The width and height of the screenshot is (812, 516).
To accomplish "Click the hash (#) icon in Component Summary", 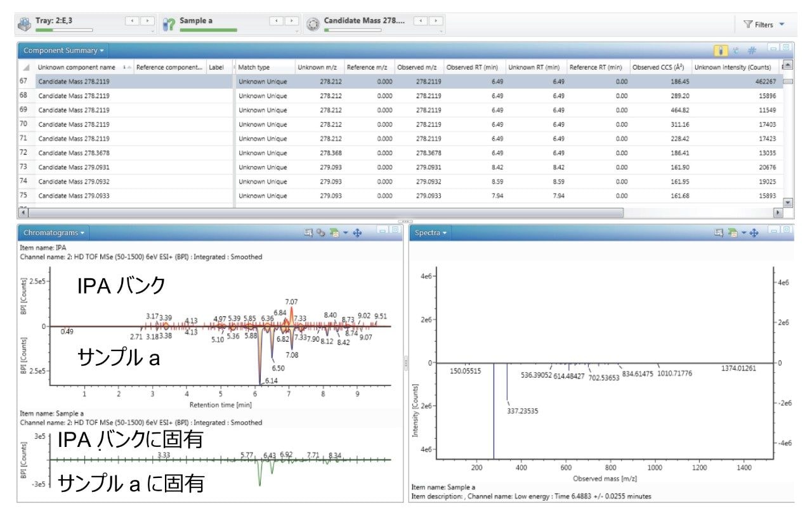I will 752,50.
